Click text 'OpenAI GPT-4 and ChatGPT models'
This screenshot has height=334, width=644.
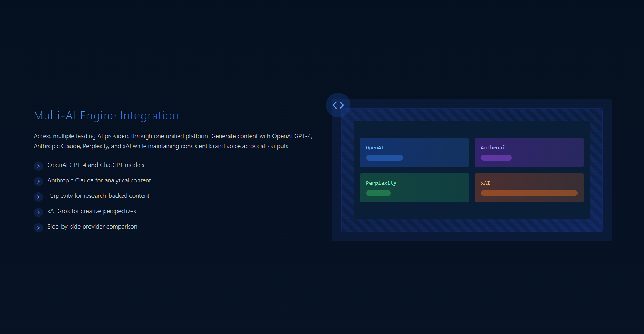[96, 165]
